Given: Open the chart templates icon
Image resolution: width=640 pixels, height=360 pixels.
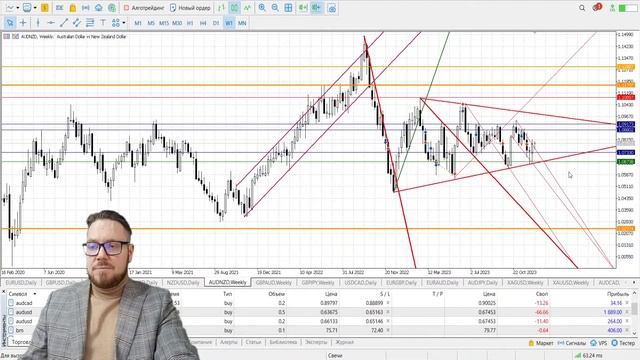Looking at the screenshot, I should tap(27, 8).
